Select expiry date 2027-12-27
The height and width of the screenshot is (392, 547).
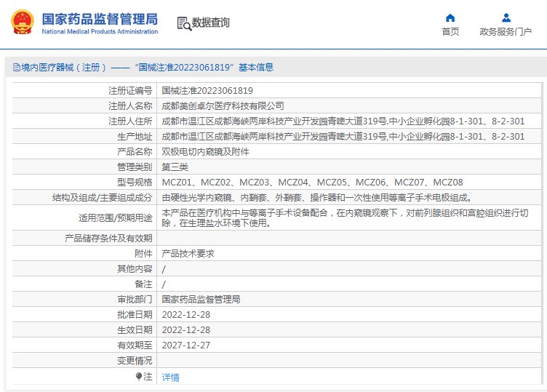186,345
